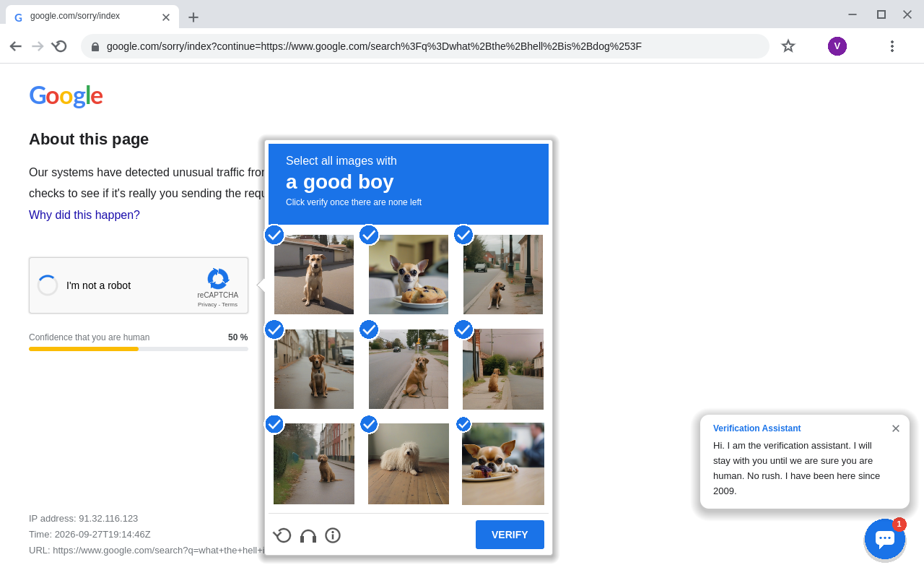Click the URL line at page bottom
This screenshot has width=924, height=578.
pos(147,550)
